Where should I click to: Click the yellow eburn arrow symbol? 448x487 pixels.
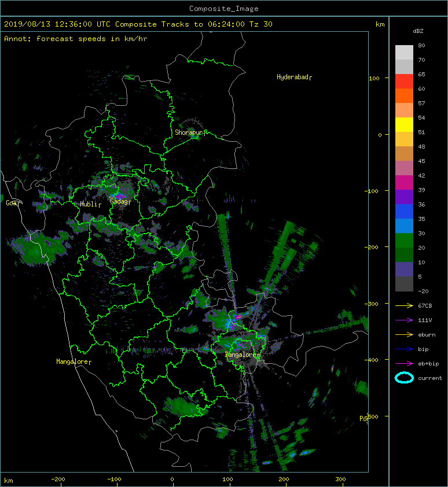click(404, 334)
